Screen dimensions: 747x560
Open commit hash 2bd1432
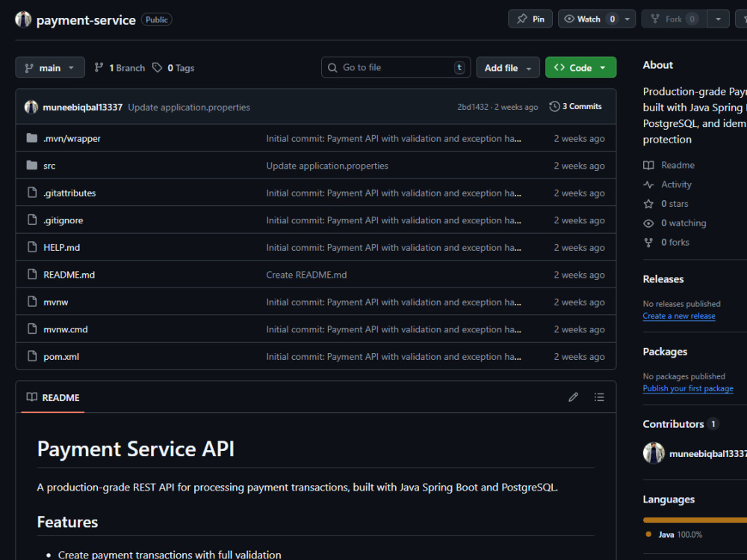point(473,107)
